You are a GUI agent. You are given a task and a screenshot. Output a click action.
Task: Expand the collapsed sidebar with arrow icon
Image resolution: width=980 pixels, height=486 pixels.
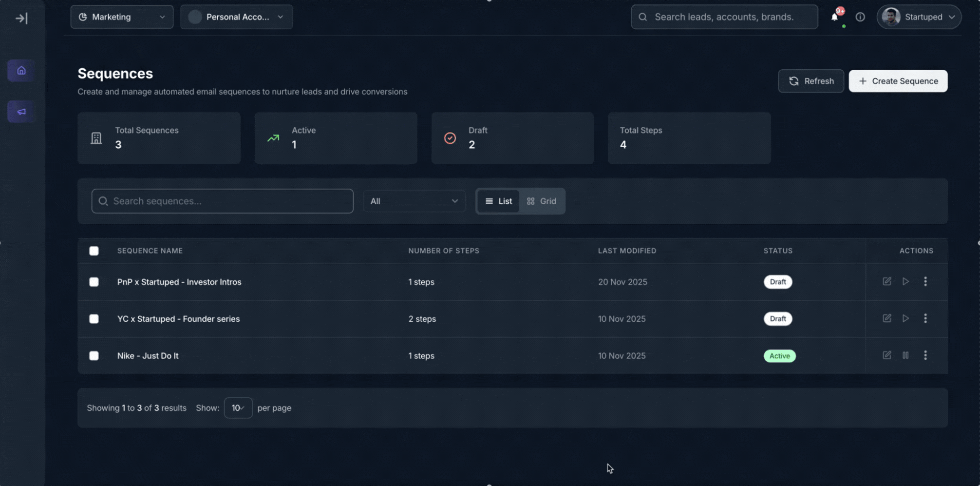21,19
